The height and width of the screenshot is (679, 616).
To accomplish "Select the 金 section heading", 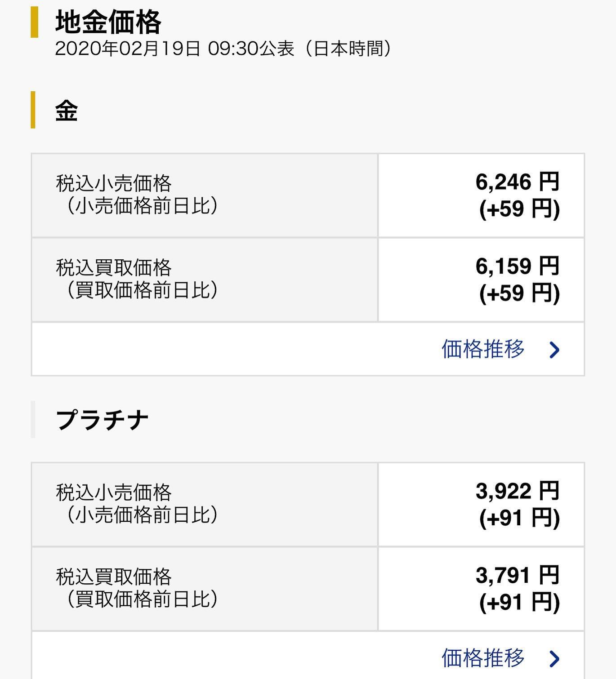I will tap(67, 111).
